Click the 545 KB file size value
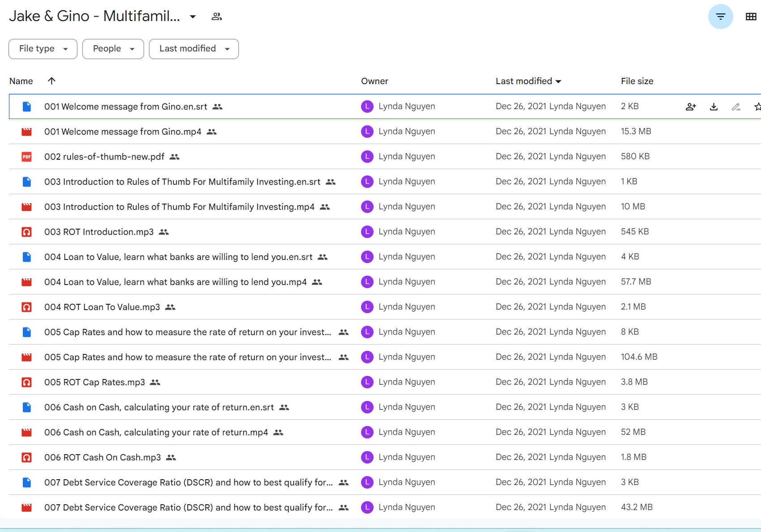Screen dimensions: 761x532 point(635,231)
